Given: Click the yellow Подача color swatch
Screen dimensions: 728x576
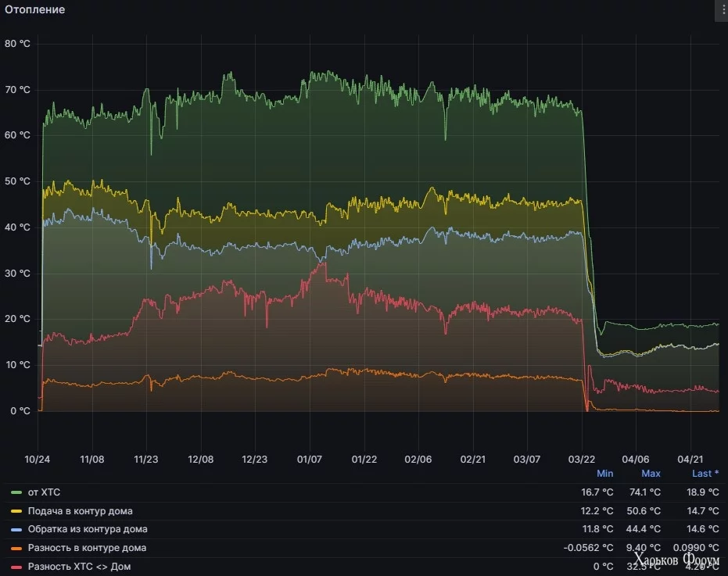Looking at the screenshot, I should point(16,511).
